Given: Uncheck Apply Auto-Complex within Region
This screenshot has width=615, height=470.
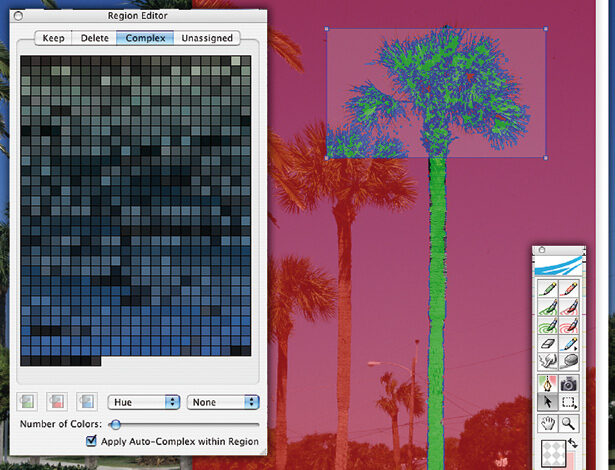Looking at the screenshot, I should click(91, 441).
